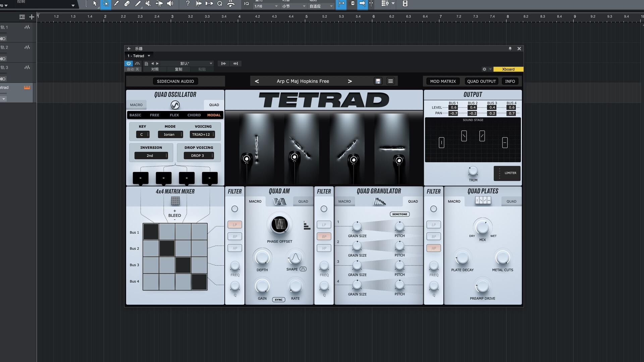Viewport: 644px width, 362px height.
Task: Pick the Split knife tool
Action: click(x=116, y=3)
